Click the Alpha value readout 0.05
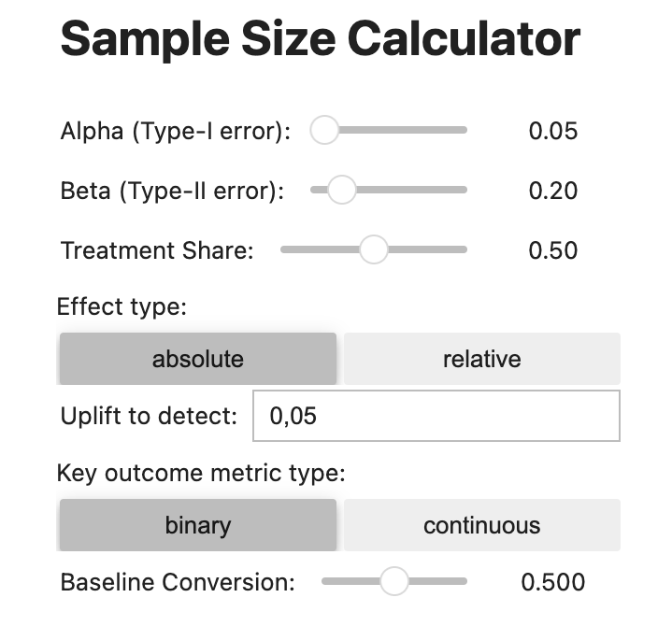 coord(553,131)
